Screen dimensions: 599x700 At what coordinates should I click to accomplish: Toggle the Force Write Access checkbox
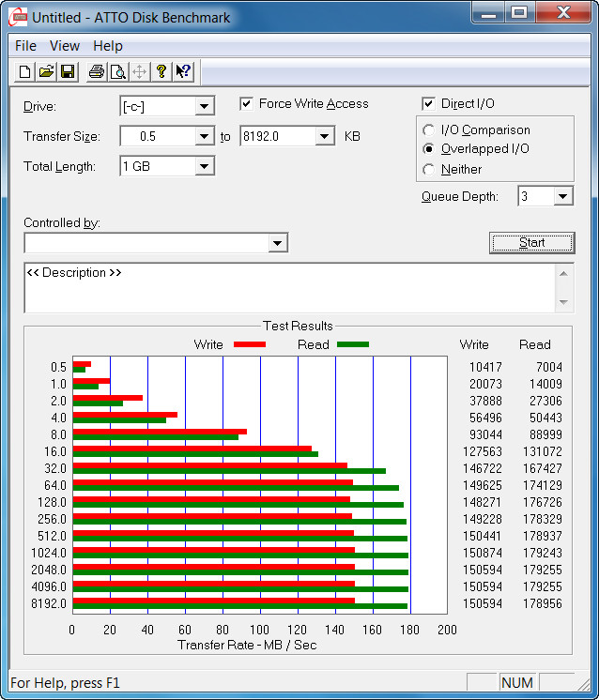(x=246, y=103)
